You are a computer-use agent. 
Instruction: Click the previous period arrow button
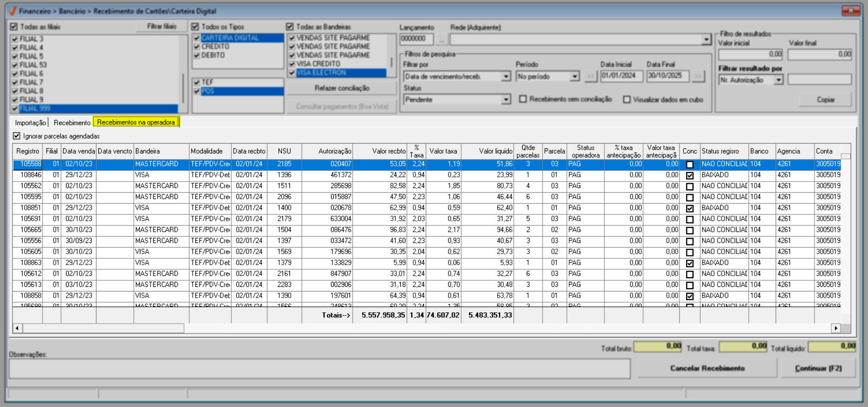coord(591,76)
